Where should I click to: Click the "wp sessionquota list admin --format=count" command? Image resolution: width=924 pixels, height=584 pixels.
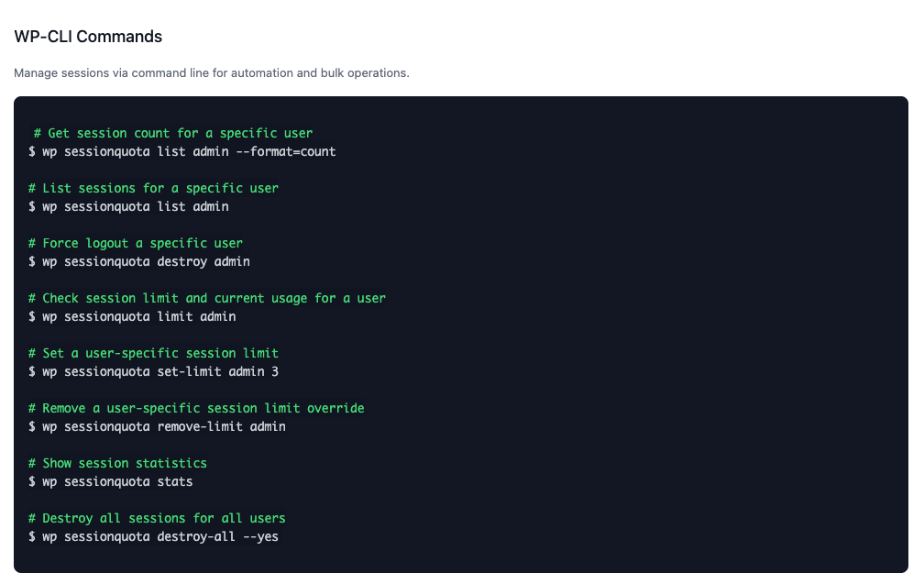click(x=182, y=151)
